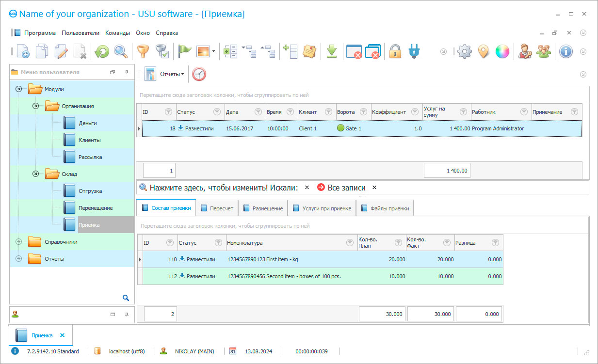Collapse the Склад folder in tree
598x364 pixels.
35,174
